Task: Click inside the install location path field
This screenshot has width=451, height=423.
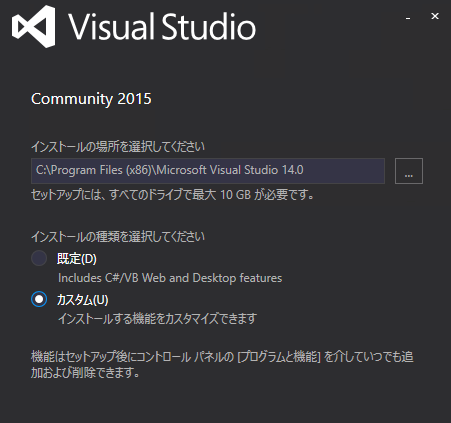Action: click(208, 171)
